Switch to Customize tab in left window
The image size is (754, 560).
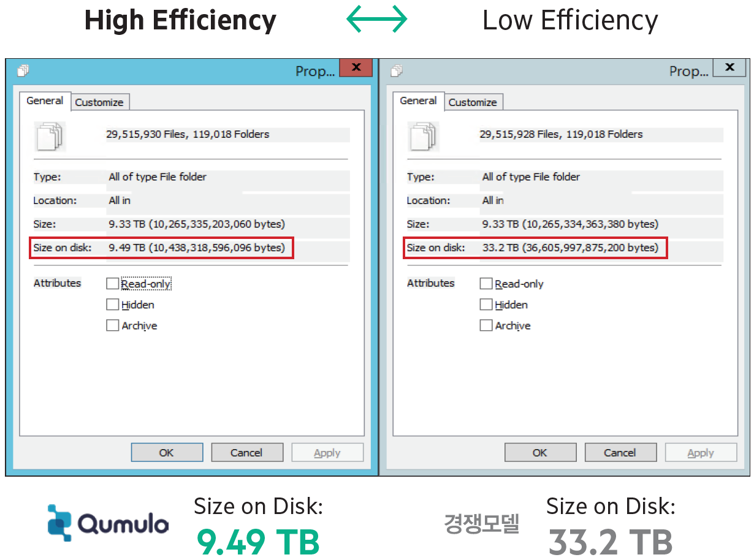tap(99, 102)
